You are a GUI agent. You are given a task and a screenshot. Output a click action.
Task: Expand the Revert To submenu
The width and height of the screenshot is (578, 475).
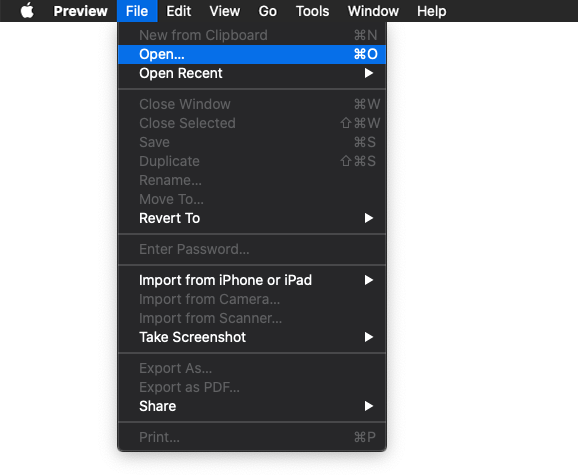(x=252, y=218)
